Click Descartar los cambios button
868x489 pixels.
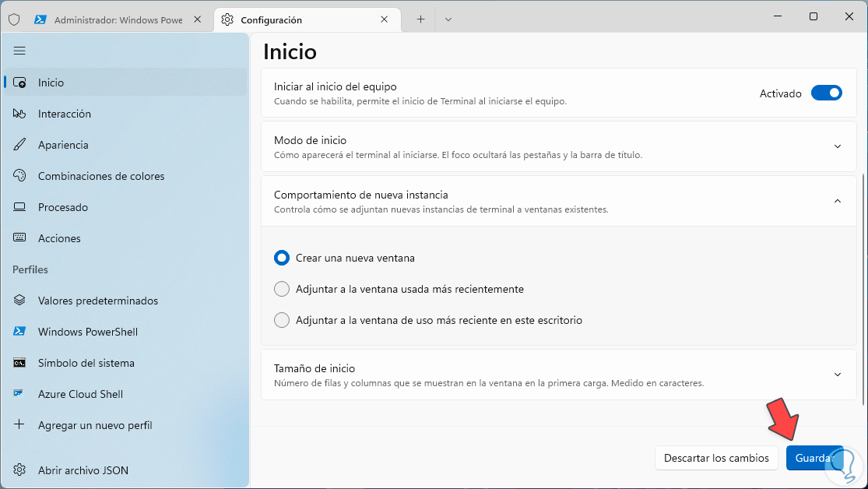point(716,458)
